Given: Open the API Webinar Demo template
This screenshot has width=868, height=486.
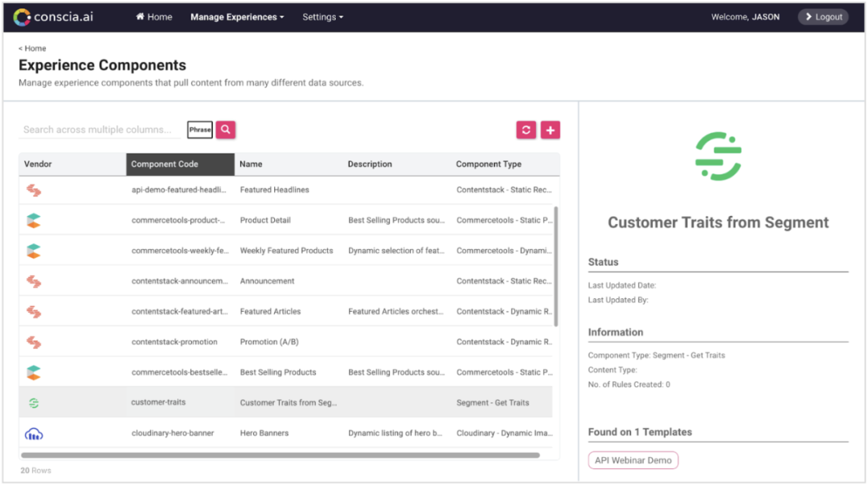Looking at the screenshot, I should point(633,460).
